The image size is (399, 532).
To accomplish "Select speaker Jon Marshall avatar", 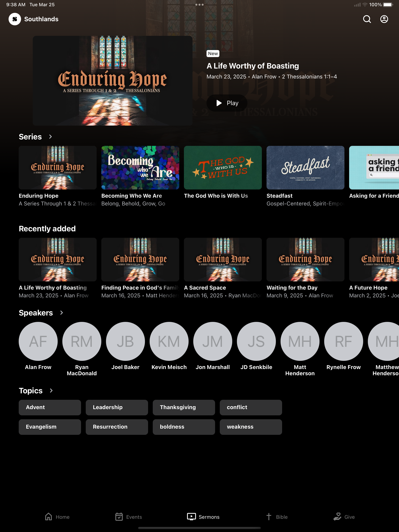I will [213, 341].
